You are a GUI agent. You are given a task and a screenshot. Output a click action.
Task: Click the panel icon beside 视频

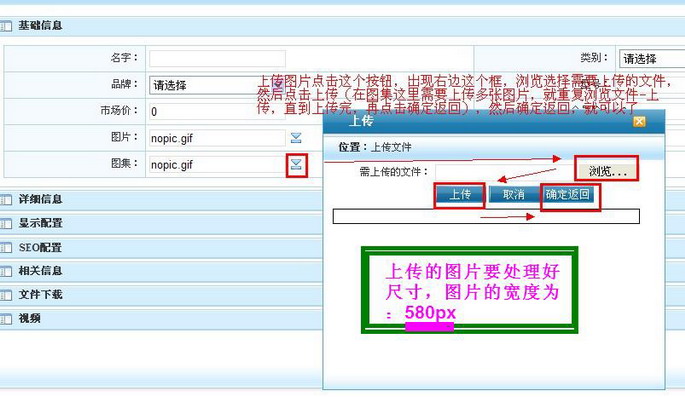pos(6,319)
